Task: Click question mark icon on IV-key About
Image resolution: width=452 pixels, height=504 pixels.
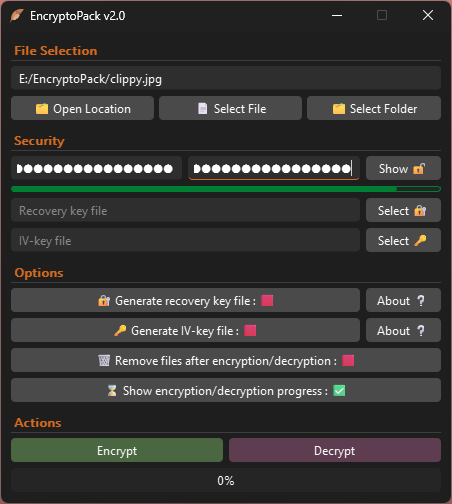Action: coord(421,331)
